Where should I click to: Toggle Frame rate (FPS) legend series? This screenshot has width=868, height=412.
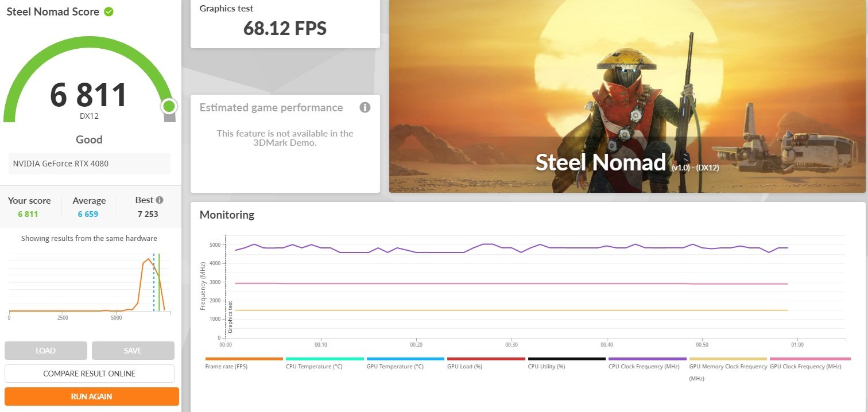(x=226, y=366)
